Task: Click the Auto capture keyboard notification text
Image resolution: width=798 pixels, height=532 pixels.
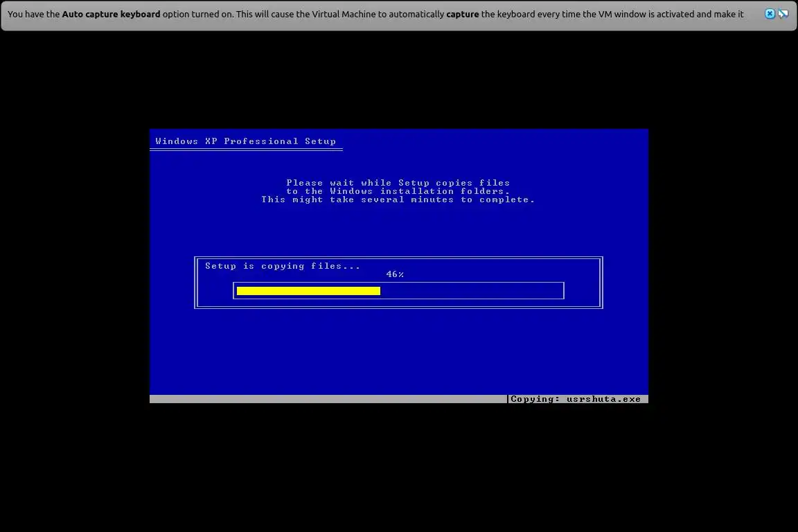Action: [375, 15]
